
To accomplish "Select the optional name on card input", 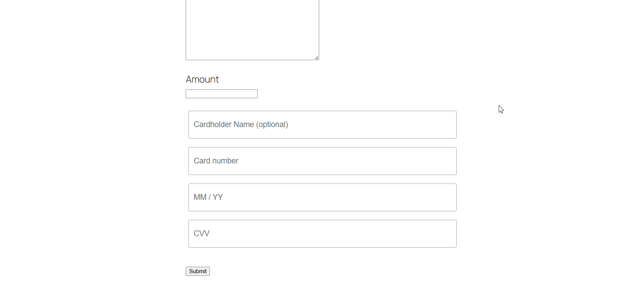I will [323, 125].
